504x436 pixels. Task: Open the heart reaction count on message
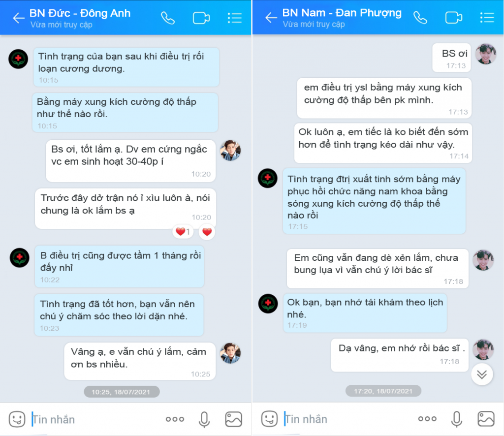(183, 232)
